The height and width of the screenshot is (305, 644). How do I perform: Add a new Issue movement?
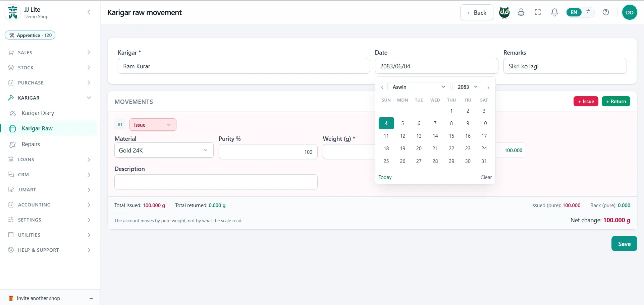tap(586, 101)
